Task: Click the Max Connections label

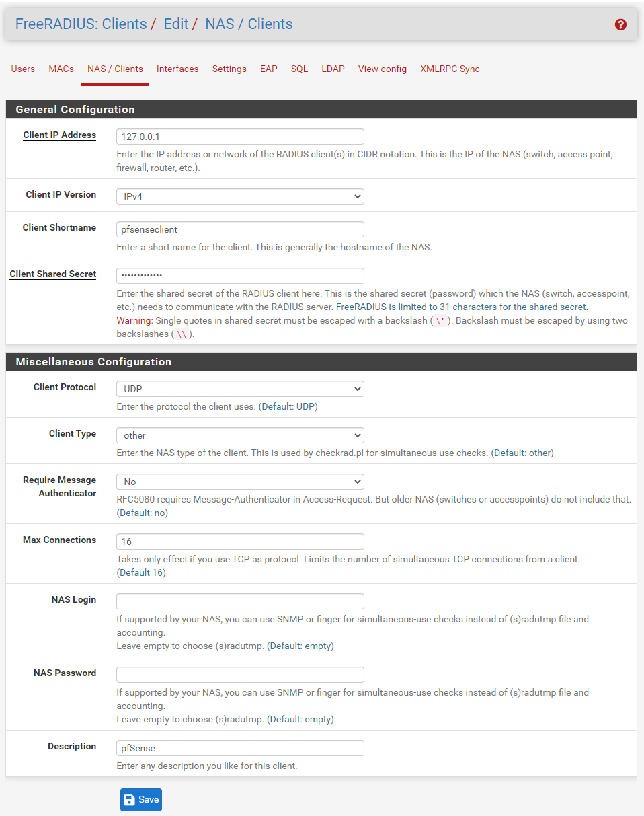Action: 59,540
